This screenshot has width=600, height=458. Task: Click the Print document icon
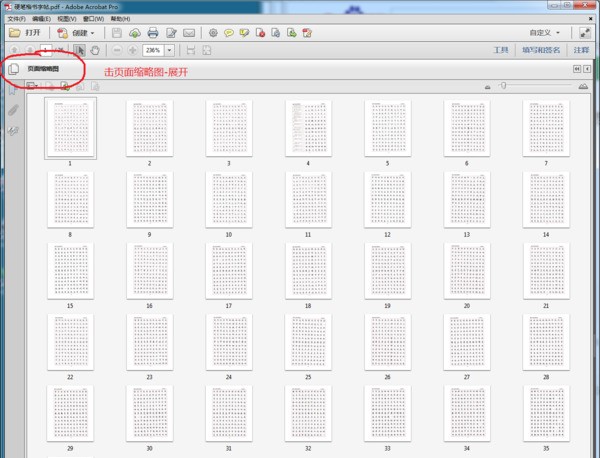click(x=153, y=32)
